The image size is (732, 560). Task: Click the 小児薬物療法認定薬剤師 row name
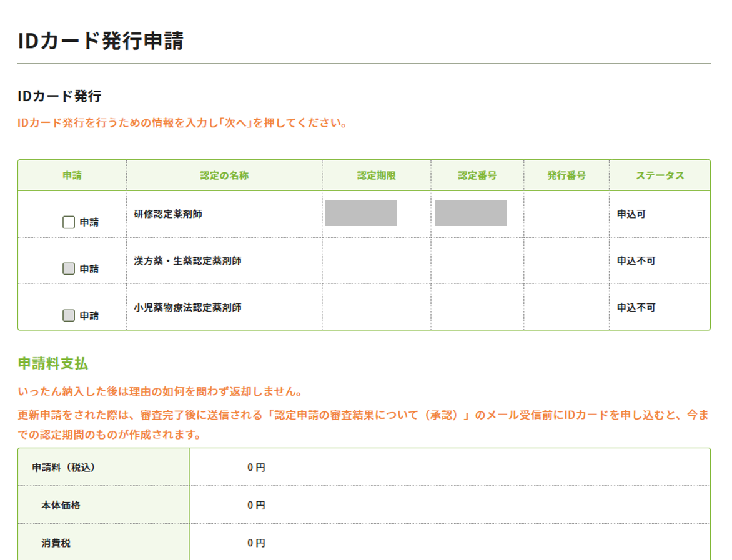tap(187, 308)
